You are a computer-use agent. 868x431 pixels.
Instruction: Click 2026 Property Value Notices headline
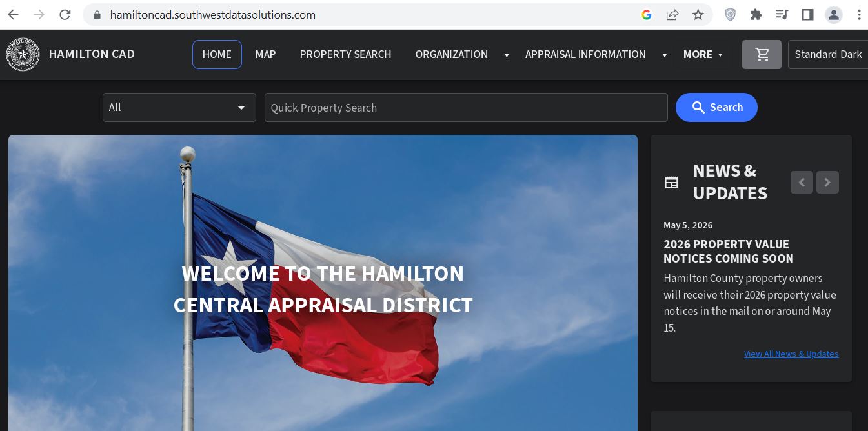tap(729, 252)
